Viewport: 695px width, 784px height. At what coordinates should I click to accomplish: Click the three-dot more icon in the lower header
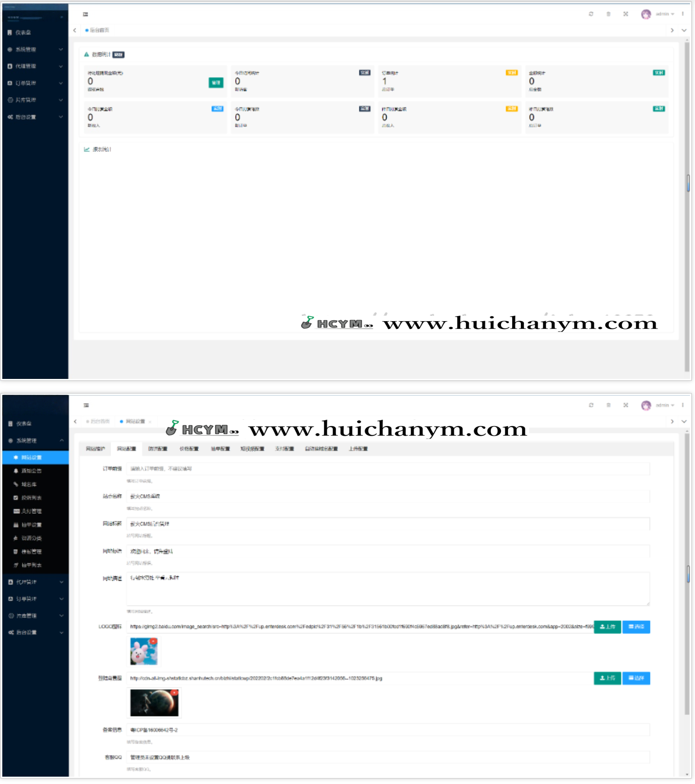[683, 405]
